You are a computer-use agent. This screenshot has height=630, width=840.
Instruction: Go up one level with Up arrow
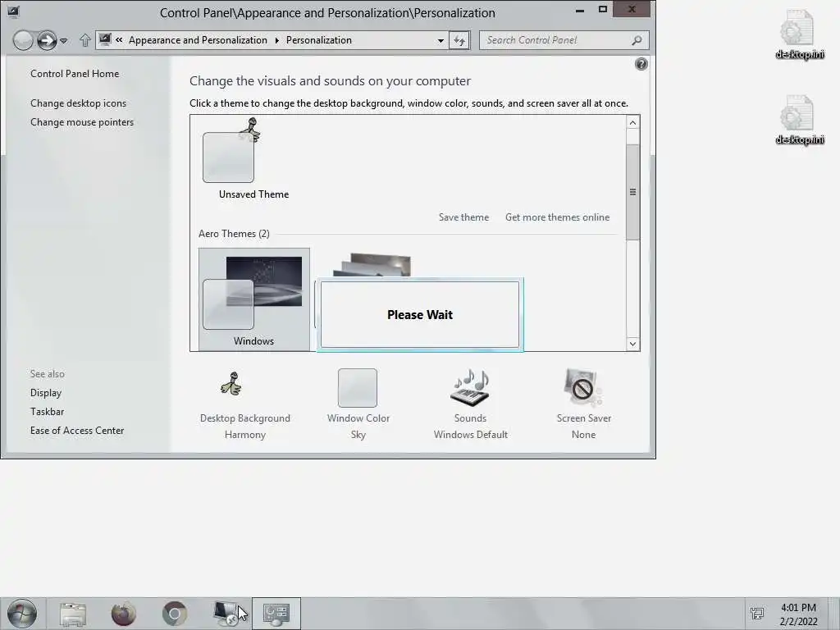pyautogui.click(x=84, y=40)
